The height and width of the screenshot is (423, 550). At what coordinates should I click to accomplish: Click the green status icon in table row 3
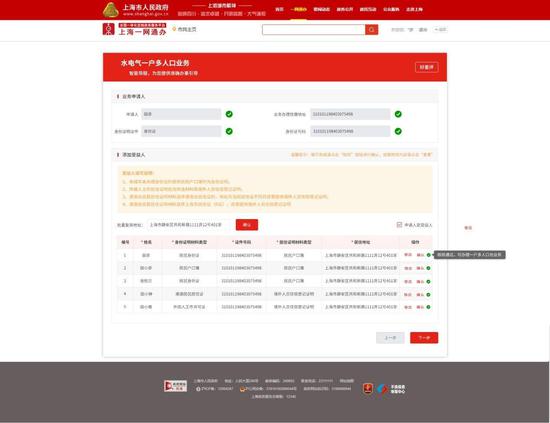(x=428, y=281)
